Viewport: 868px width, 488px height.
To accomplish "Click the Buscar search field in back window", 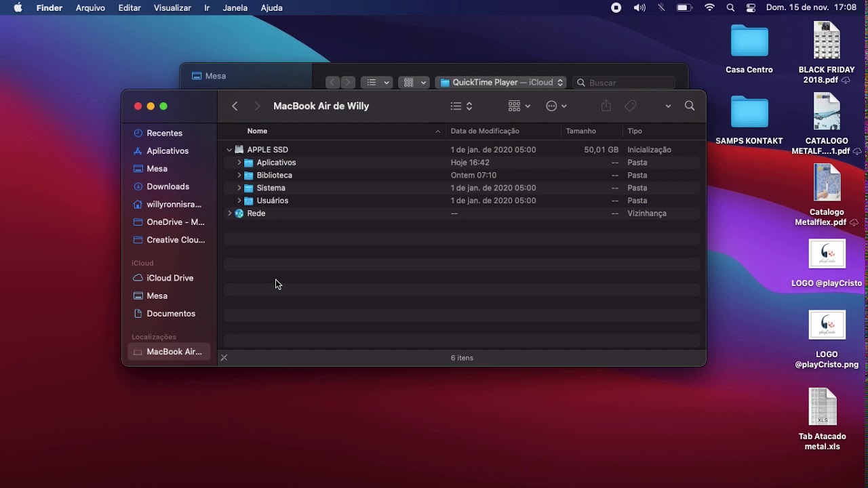I will (625, 83).
